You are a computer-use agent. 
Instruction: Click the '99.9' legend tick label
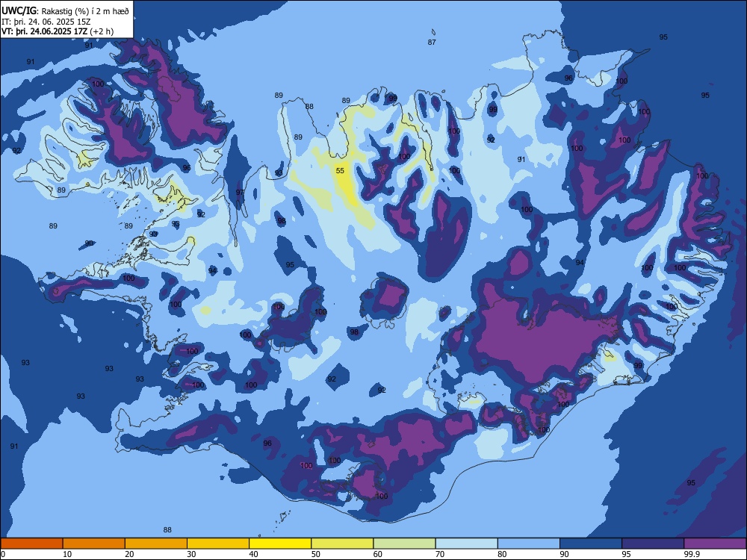691,554
